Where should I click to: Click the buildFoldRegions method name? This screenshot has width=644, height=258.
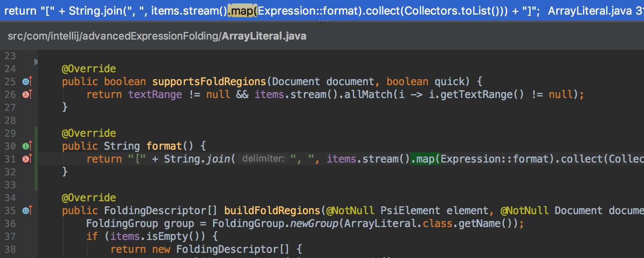tap(272, 211)
